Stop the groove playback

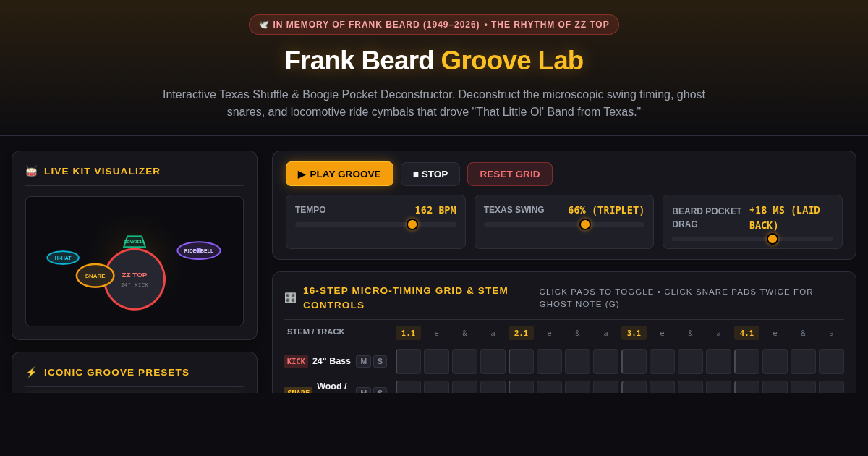[430, 174]
